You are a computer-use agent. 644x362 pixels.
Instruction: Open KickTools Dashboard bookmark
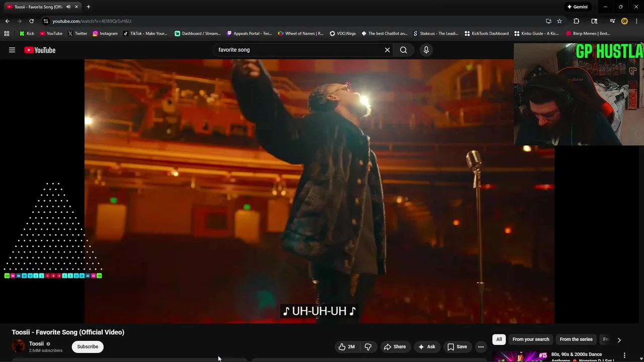pos(487,34)
